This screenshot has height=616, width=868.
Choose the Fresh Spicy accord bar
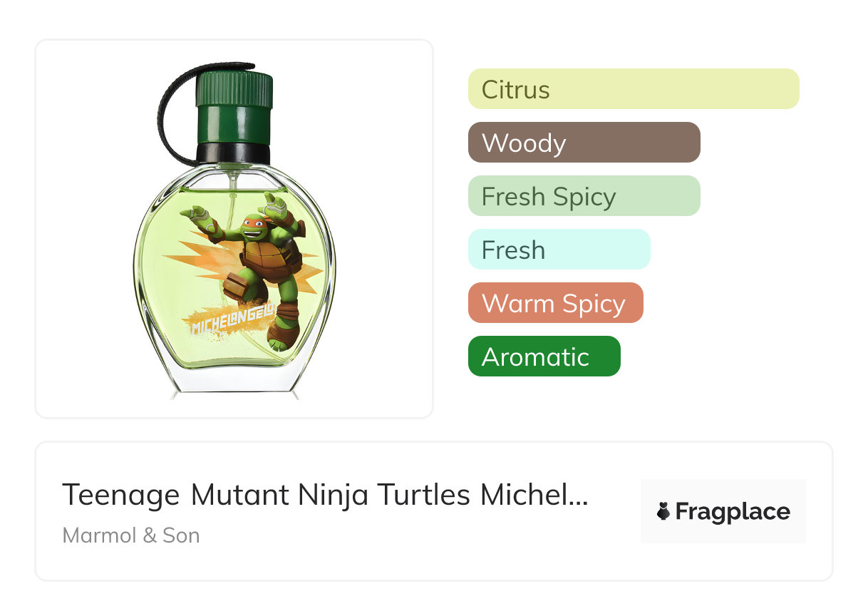tap(584, 196)
